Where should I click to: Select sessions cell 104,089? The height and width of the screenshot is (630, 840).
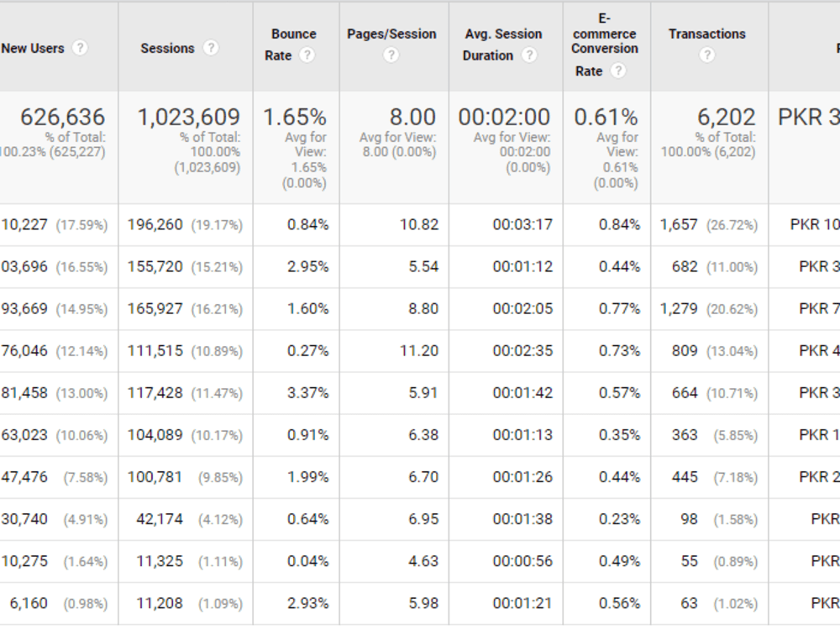[x=155, y=435]
